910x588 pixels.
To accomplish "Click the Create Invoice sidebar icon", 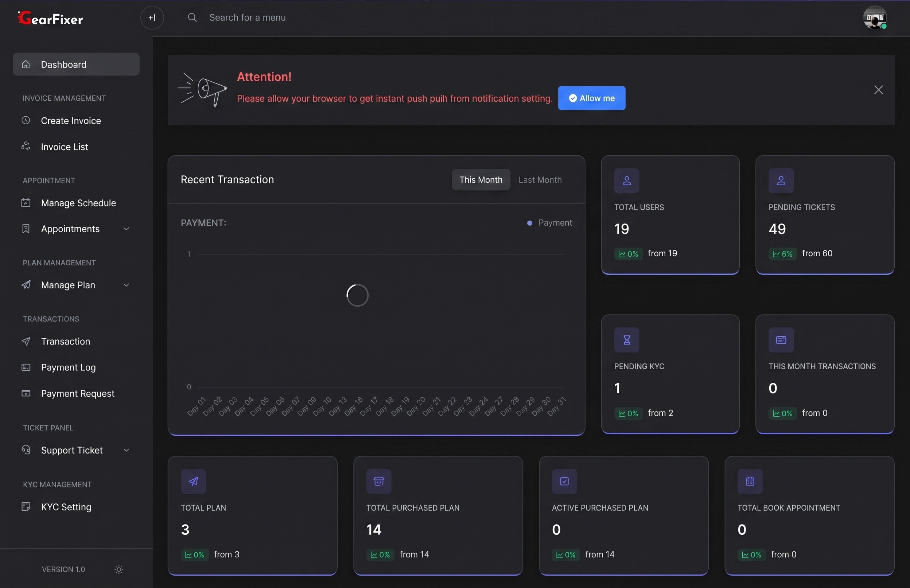I will 26,120.
